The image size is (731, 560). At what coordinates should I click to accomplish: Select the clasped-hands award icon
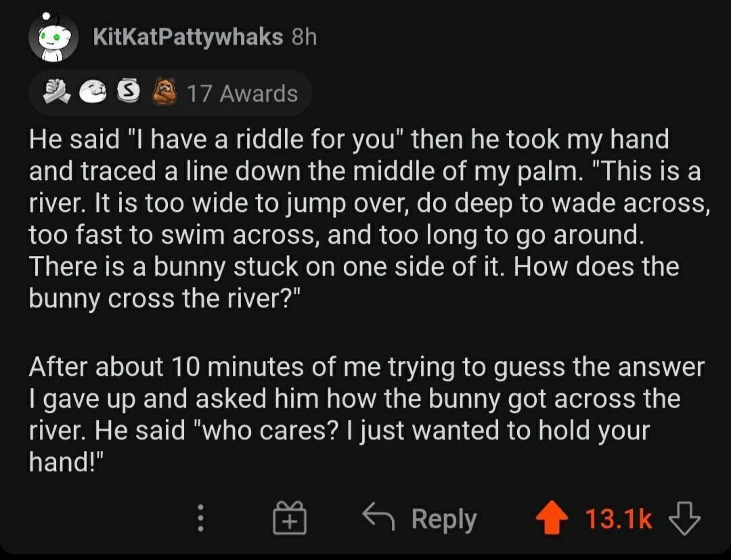pyautogui.click(x=57, y=91)
